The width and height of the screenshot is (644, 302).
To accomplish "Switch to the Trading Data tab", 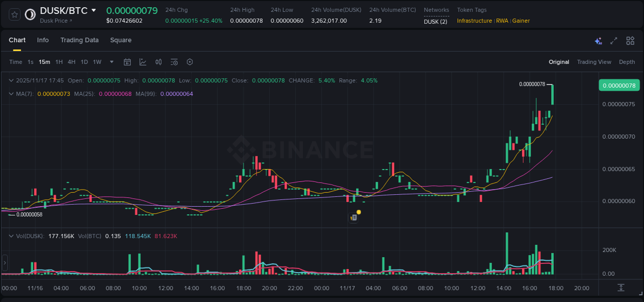I will 79,40.
